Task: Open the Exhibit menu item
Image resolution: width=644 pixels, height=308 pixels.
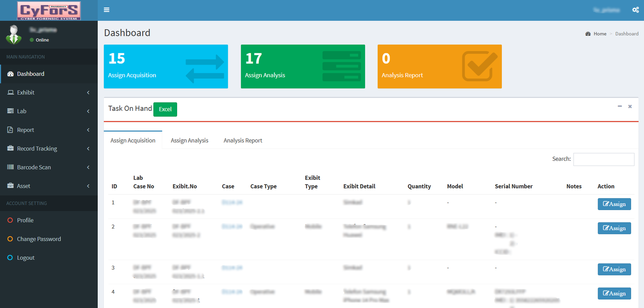Action: point(49,92)
